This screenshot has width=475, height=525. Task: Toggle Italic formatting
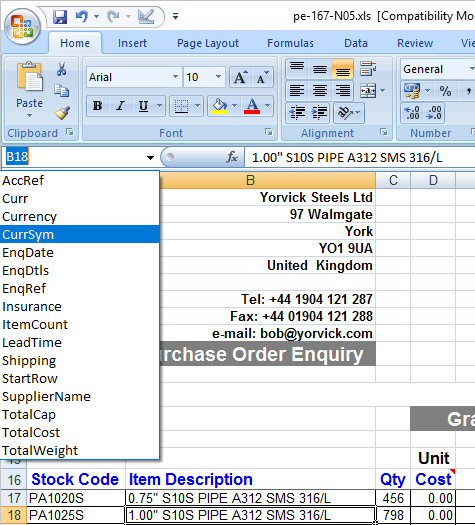point(121,106)
